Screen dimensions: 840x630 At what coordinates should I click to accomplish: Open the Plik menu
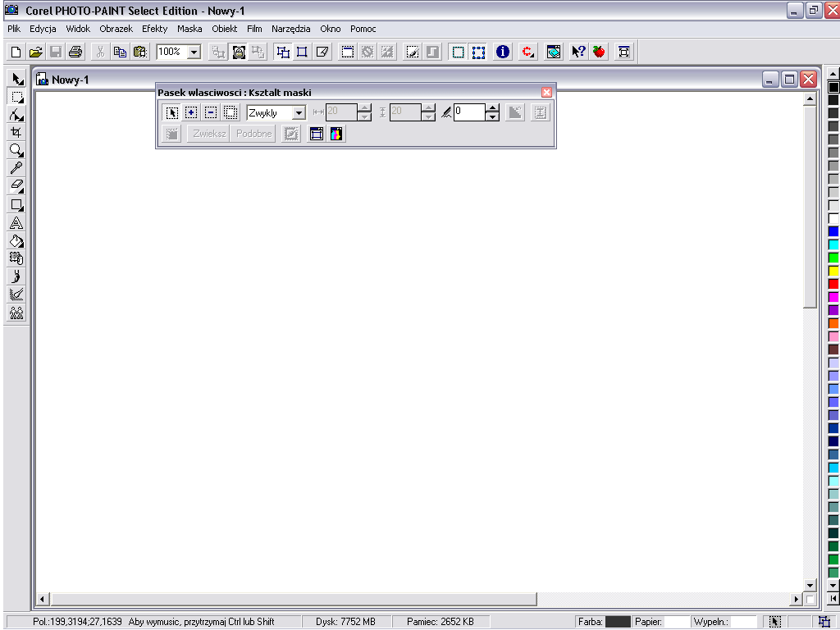pyautogui.click(x=14, y=29)
